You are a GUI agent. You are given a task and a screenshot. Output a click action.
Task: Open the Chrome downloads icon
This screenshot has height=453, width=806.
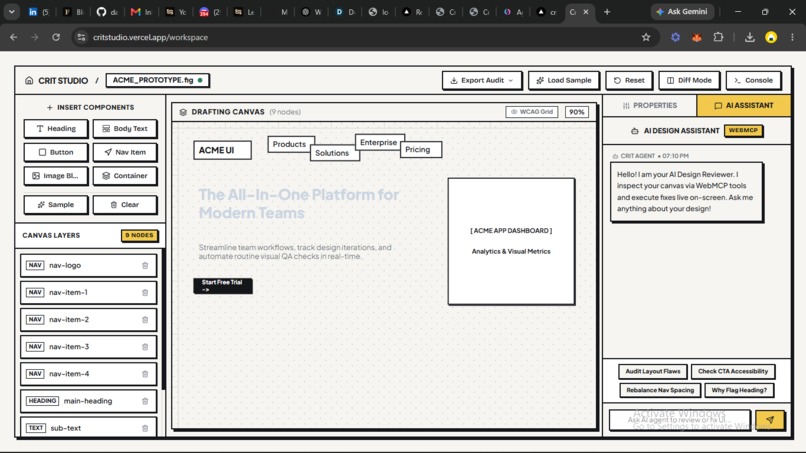click(x=749, y=37)
